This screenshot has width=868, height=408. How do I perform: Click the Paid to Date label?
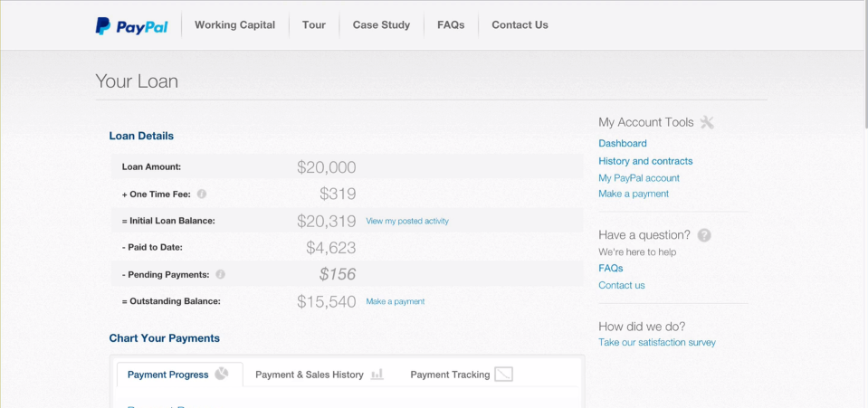152,248
